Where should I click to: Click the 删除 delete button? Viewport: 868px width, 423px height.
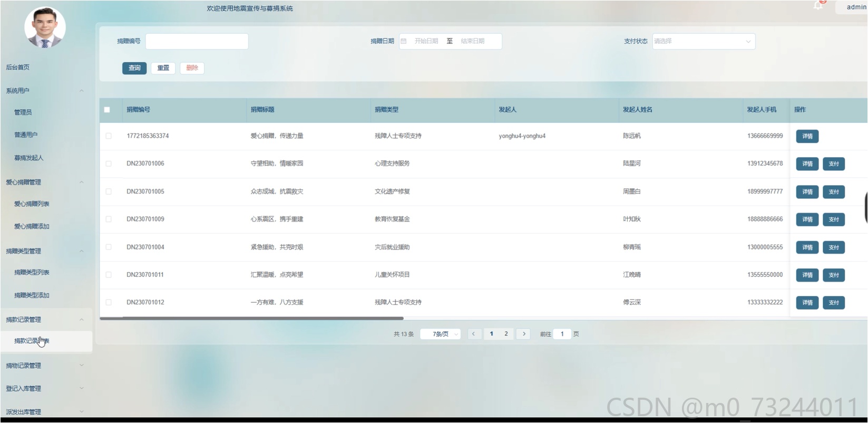coord(192,68)
